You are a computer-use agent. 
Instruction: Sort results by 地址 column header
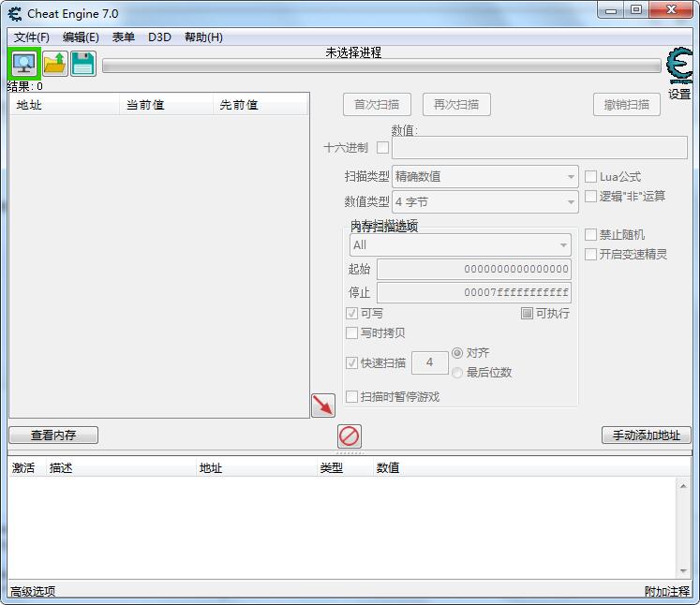[x=65, y=105]
